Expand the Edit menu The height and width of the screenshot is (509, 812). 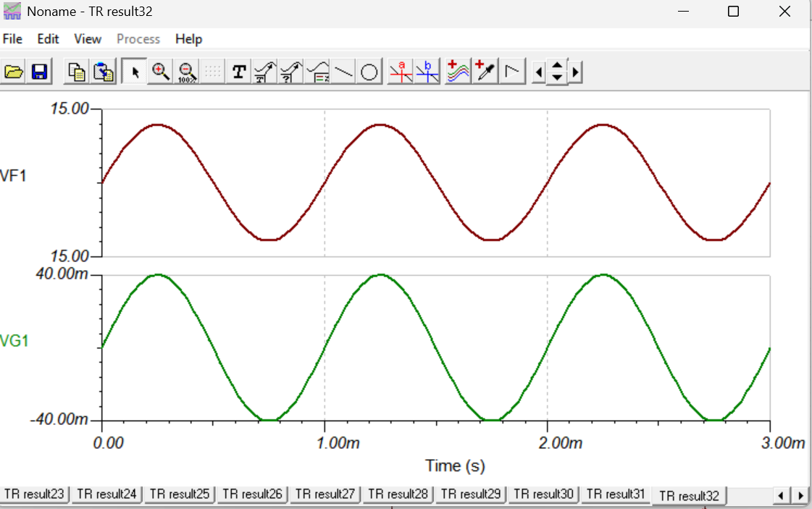click(x=49, y=39)
